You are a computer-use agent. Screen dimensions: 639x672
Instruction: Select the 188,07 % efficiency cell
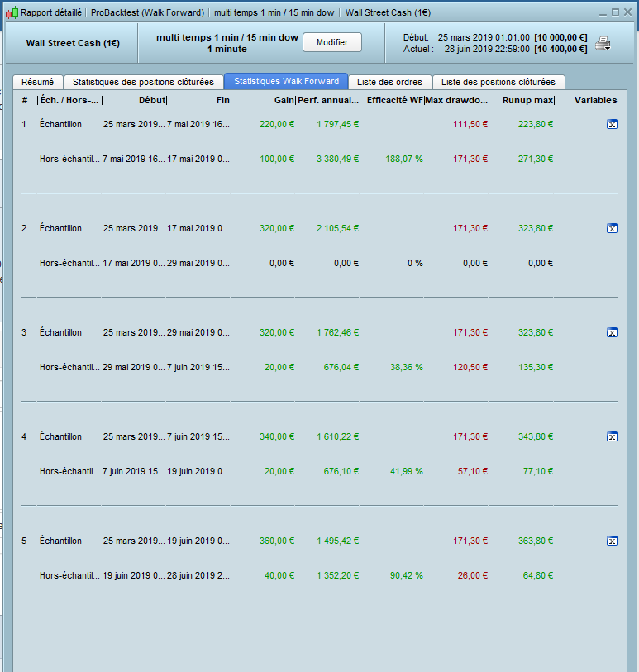403,159
